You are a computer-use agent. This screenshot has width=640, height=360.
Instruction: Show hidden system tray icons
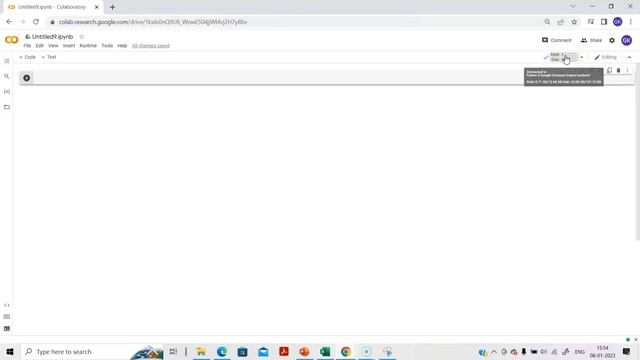(x=494, y=351)
